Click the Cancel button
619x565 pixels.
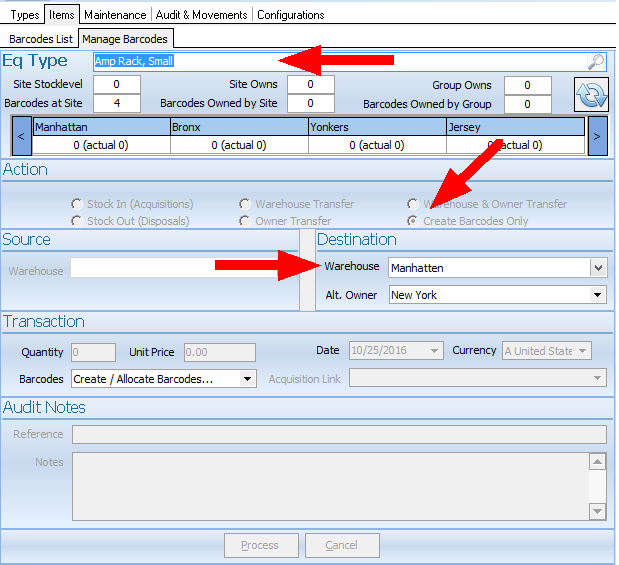point(342,545)
